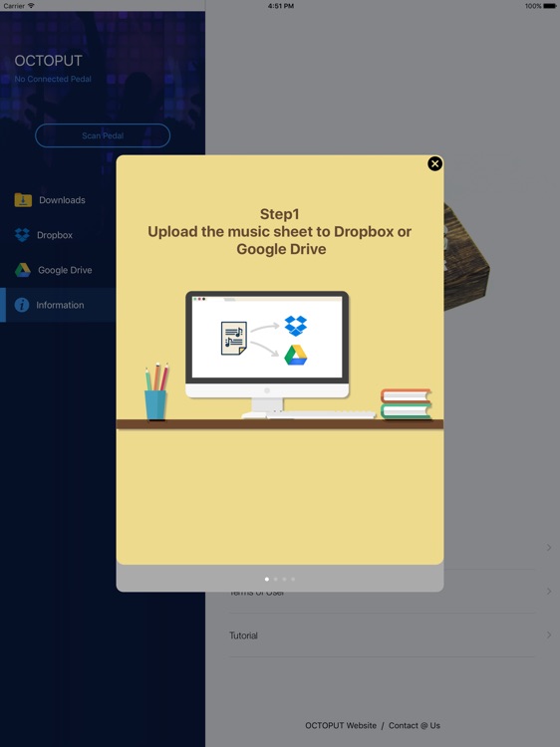The image size is (560, 747).
Task: Tap battery indicator in status bar
Action: (549, 6)
